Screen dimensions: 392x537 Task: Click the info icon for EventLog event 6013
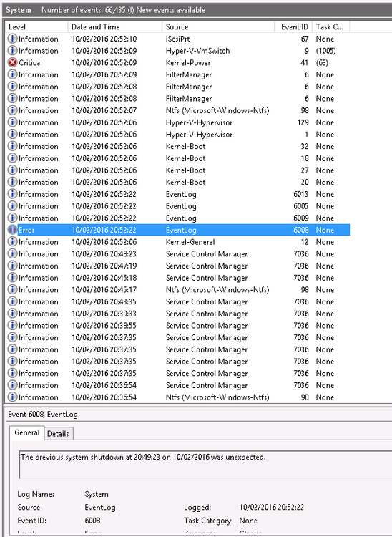coord(12,194)
